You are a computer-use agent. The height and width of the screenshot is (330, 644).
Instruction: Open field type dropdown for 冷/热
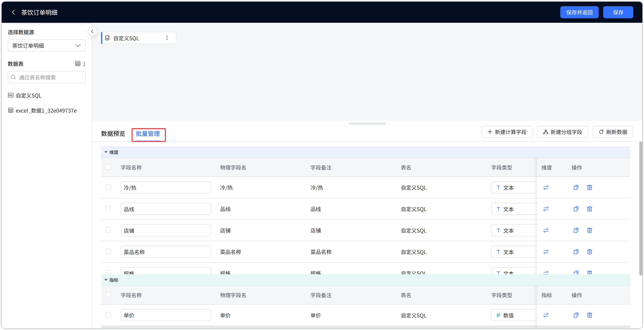tap(514, 188)
